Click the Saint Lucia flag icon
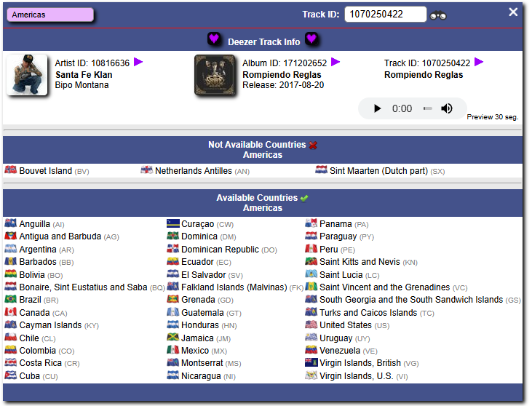532x406 pixels. coord(311,274)
